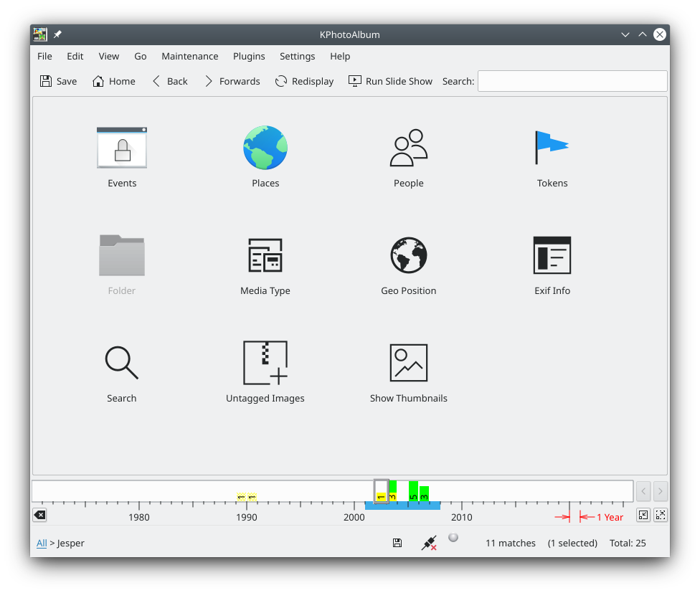The width and height of the screenshot is (700, 593).
Task: Open the Go menu
Action: pos(140,56)
